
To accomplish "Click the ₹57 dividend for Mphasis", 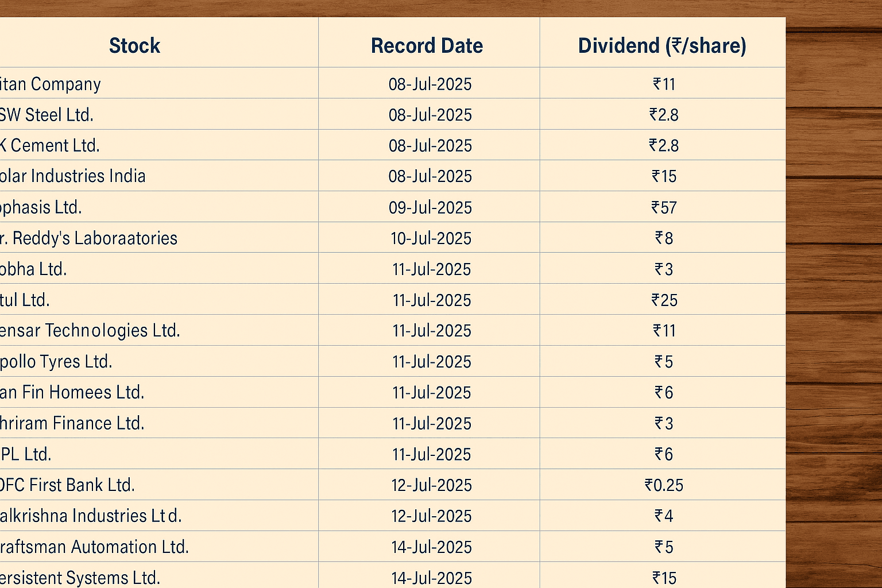I will (664, 207).
